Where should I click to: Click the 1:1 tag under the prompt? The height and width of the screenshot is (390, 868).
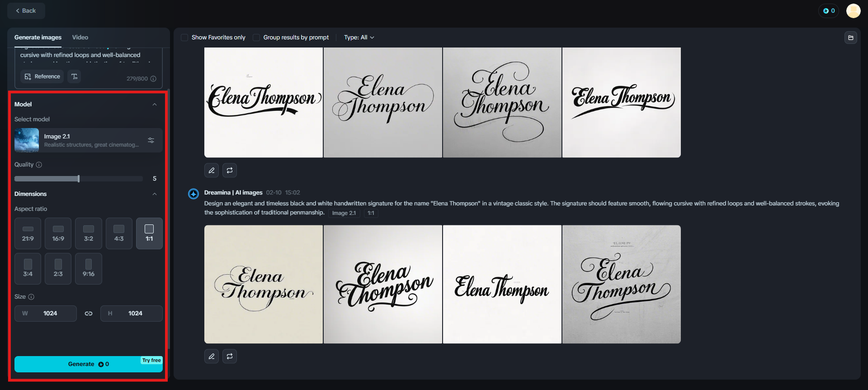371,213
